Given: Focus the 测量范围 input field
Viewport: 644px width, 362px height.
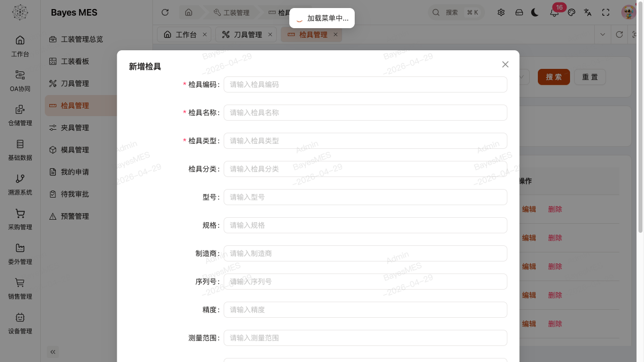Looking at the screenshot, I should click(x=365, y=338).
